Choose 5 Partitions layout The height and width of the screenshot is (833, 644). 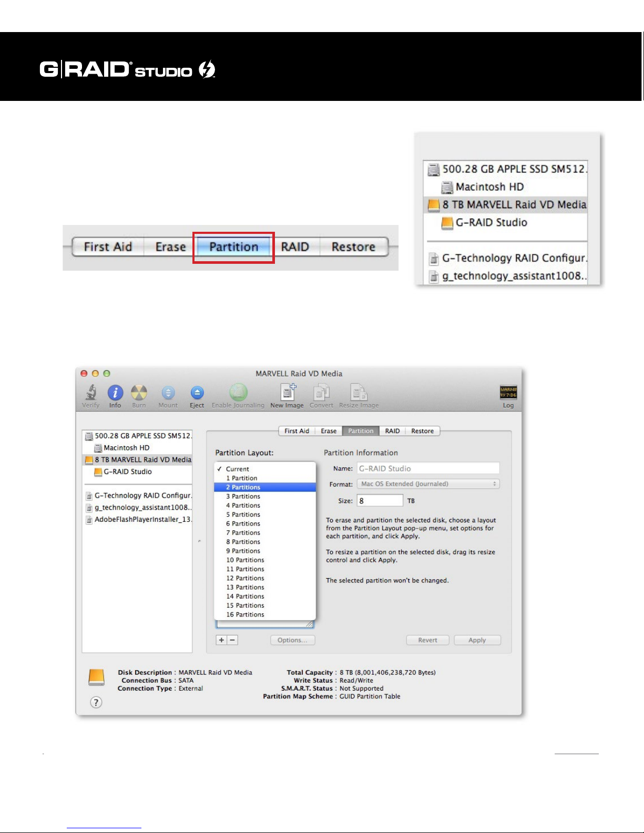click(x=265, y=515)
